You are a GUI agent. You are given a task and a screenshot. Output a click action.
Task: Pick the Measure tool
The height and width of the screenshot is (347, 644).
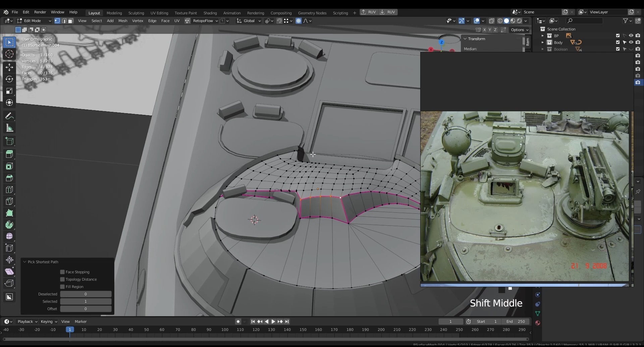point(9,128)
